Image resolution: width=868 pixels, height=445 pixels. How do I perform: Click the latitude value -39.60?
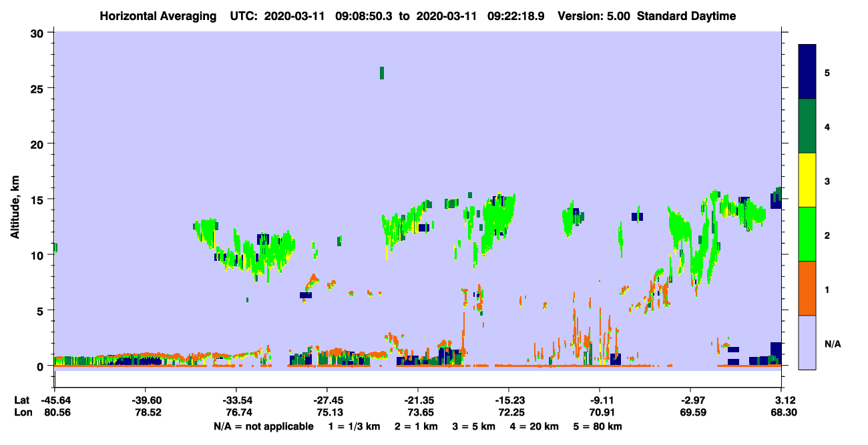coord(145,400)
